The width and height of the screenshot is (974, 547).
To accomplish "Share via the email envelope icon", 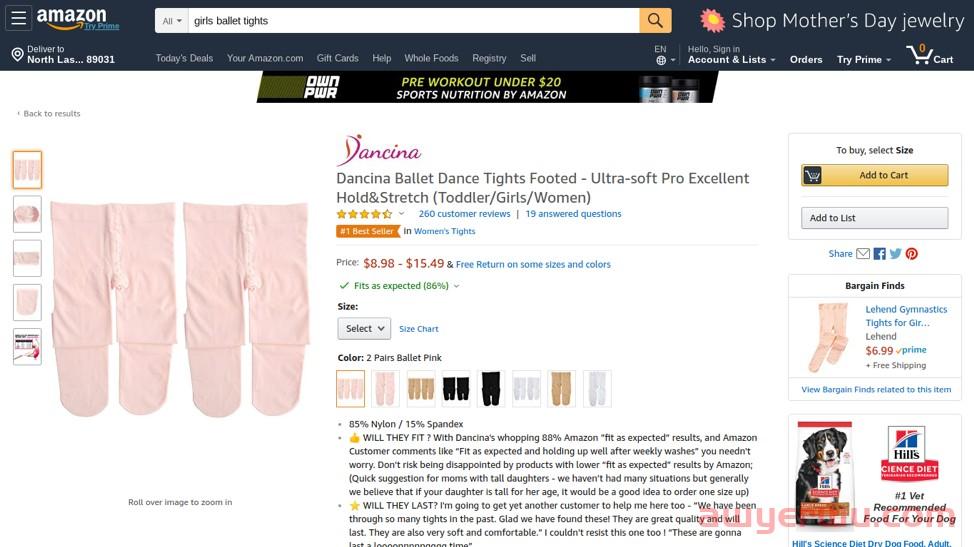I will coord(863,253).
